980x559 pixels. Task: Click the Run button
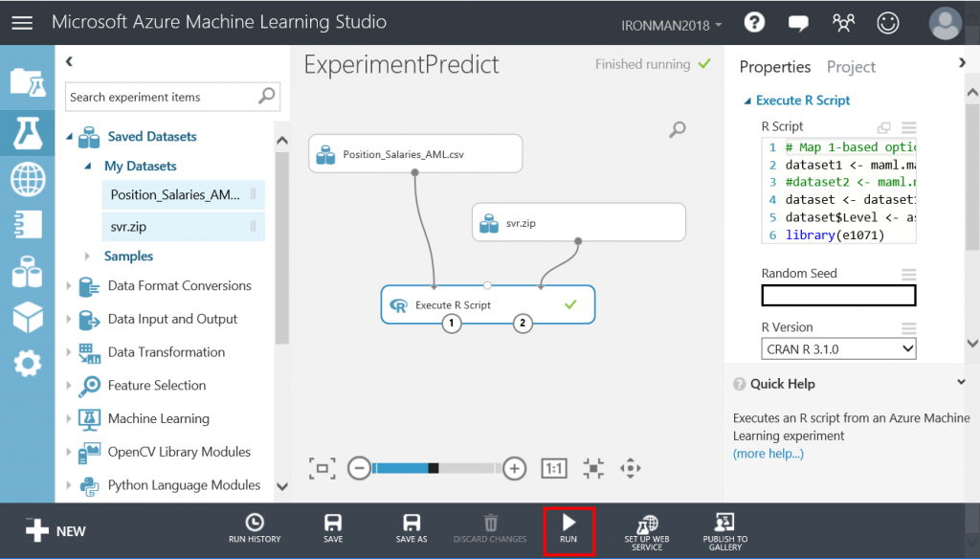coord(568,531)
